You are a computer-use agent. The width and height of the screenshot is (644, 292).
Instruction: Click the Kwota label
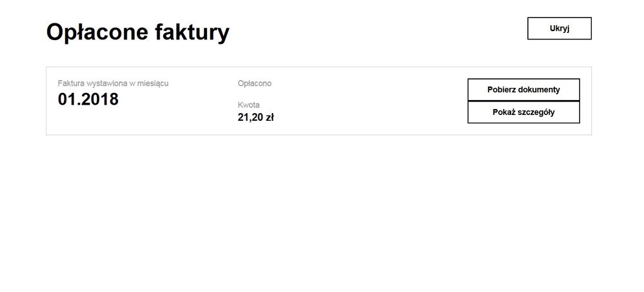[248, 105]
